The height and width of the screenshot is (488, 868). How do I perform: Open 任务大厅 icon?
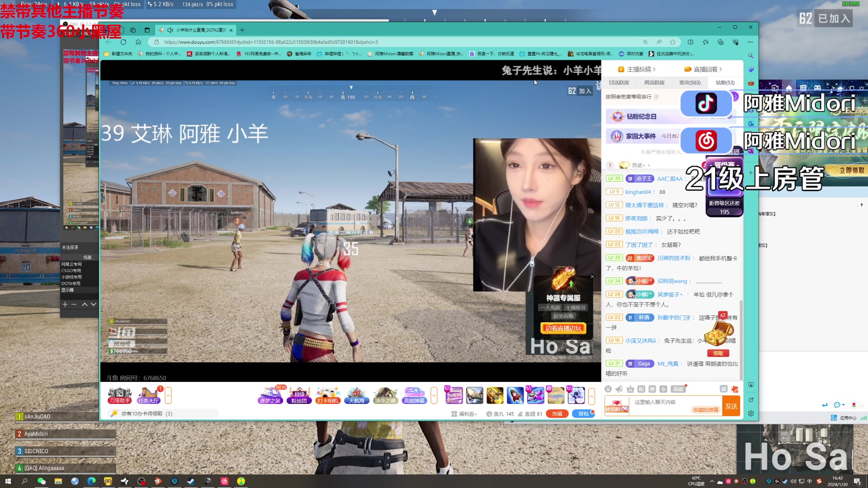pos(149,395)
